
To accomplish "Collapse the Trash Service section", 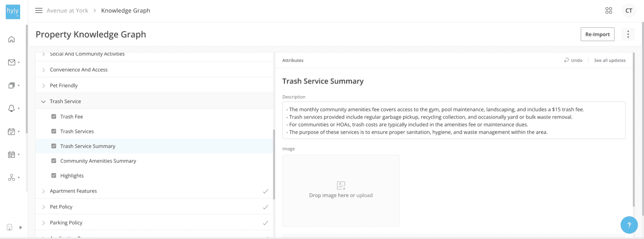I will pyautogui.click(x=43, y=102).
